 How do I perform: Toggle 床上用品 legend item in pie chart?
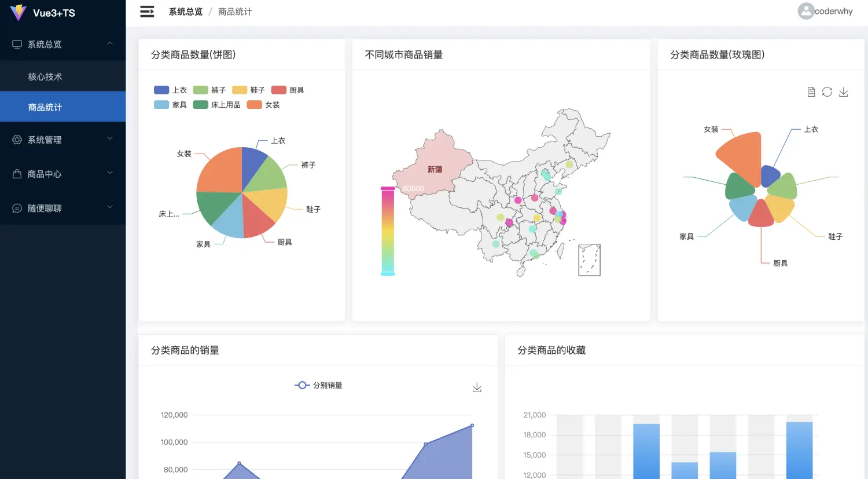(217, 105)
